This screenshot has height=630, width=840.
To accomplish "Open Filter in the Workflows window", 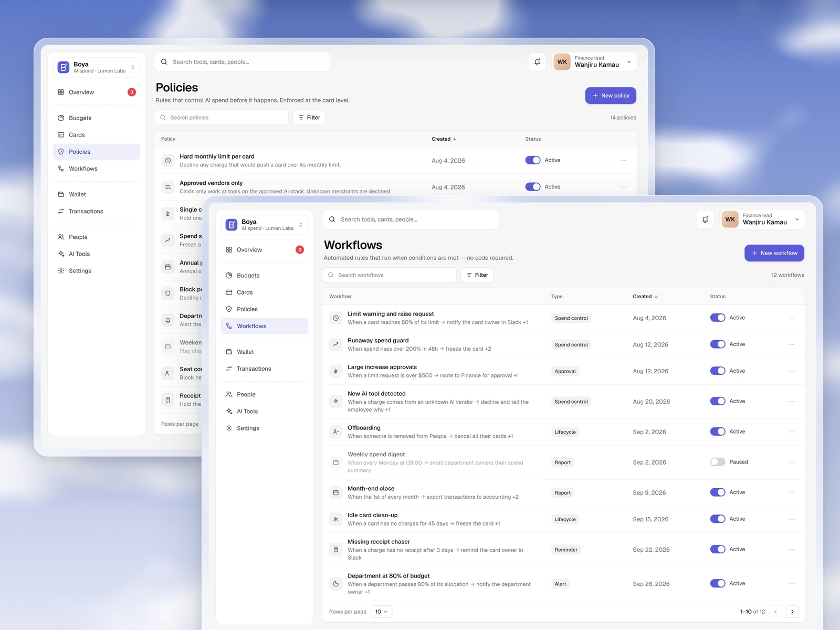I will pyautogui.click(x=477, y=275).
